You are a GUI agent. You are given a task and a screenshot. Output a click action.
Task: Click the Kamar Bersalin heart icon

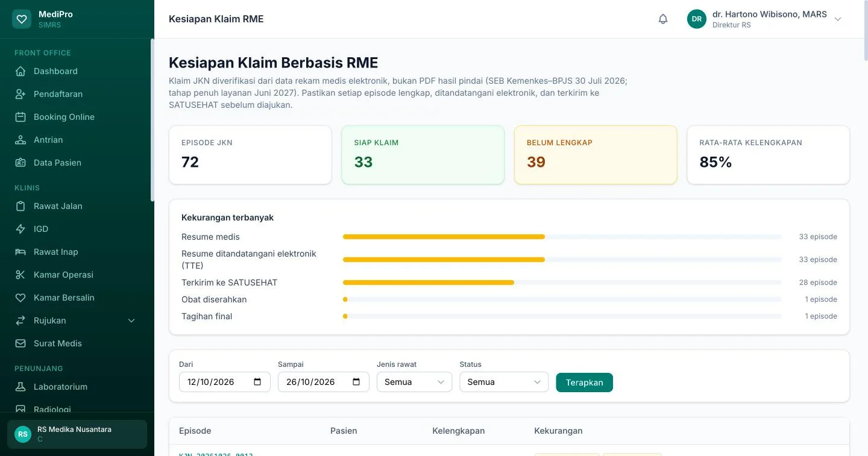(20, 298)
